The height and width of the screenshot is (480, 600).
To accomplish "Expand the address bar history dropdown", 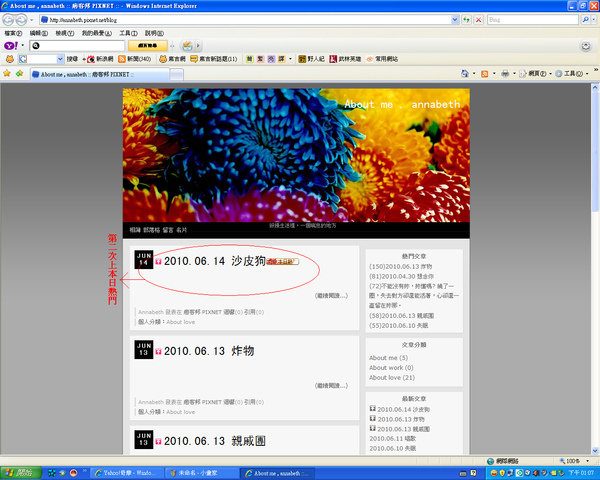I will [455, 20].
